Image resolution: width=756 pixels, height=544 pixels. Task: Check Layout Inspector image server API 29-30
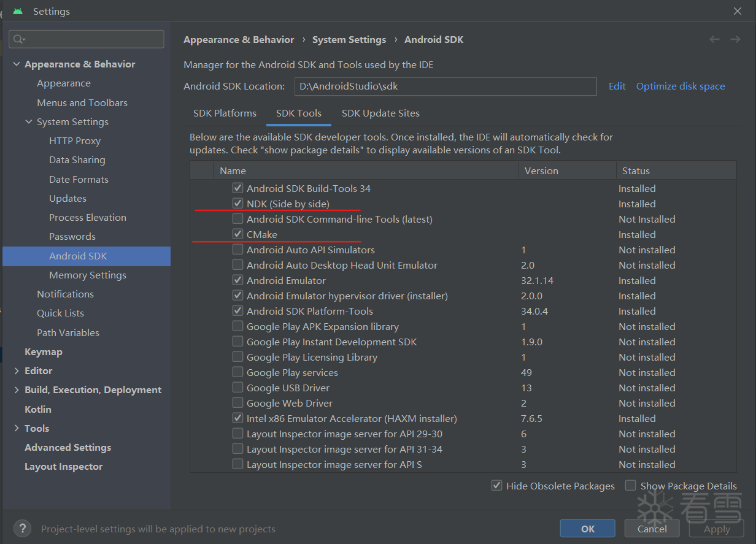coord(237,434)
